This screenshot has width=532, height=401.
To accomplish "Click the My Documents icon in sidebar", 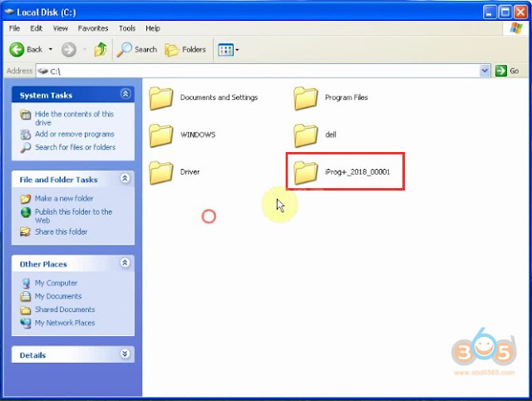I will [26, 296].
